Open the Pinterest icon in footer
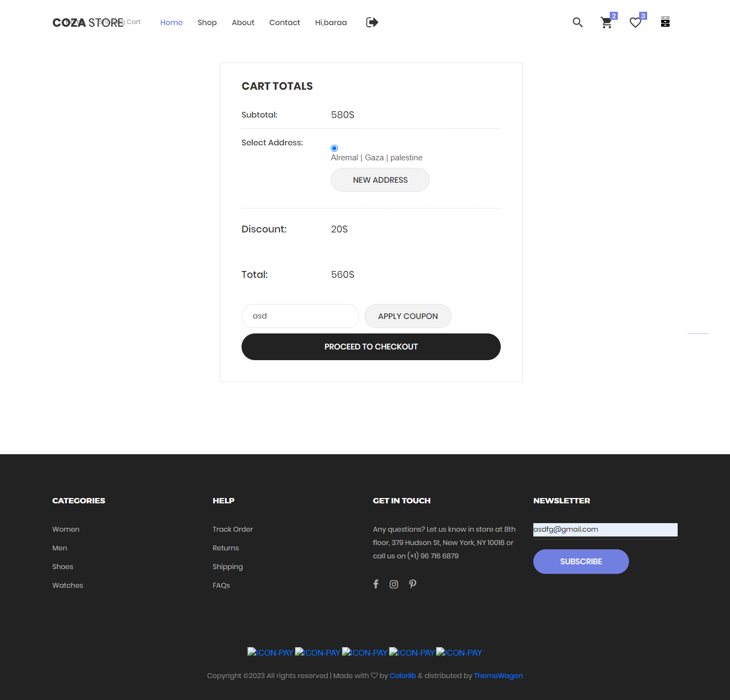The image size is (730, 700). tap(413, 584)
